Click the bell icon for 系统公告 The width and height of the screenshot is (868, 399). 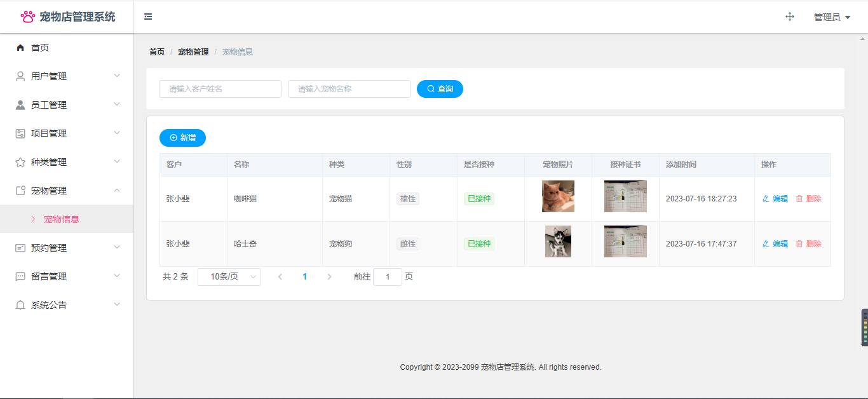pos(20,305)
